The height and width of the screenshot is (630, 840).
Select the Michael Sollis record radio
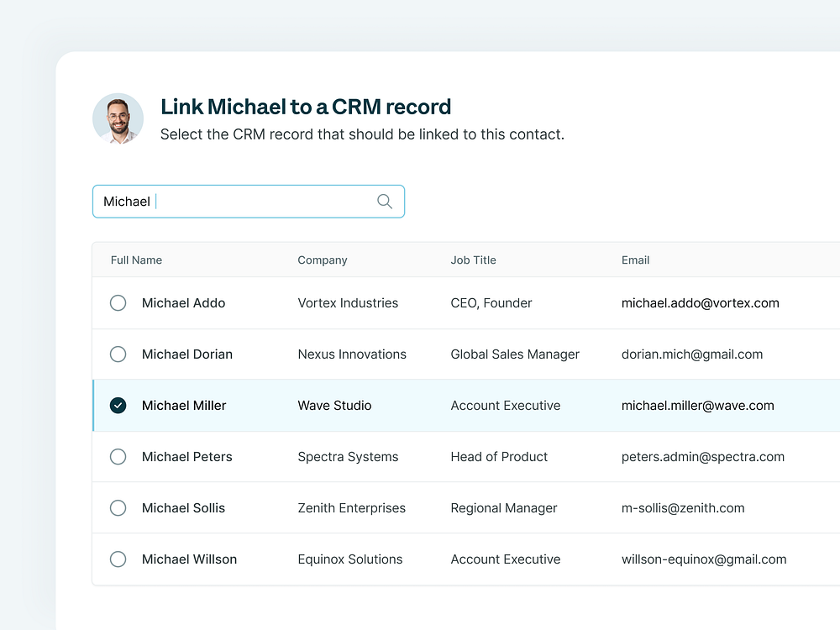click(118, 508)
